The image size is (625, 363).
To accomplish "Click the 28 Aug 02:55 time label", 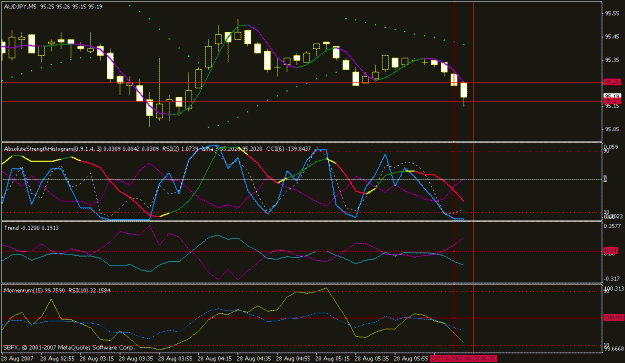I will click(57, 359).
